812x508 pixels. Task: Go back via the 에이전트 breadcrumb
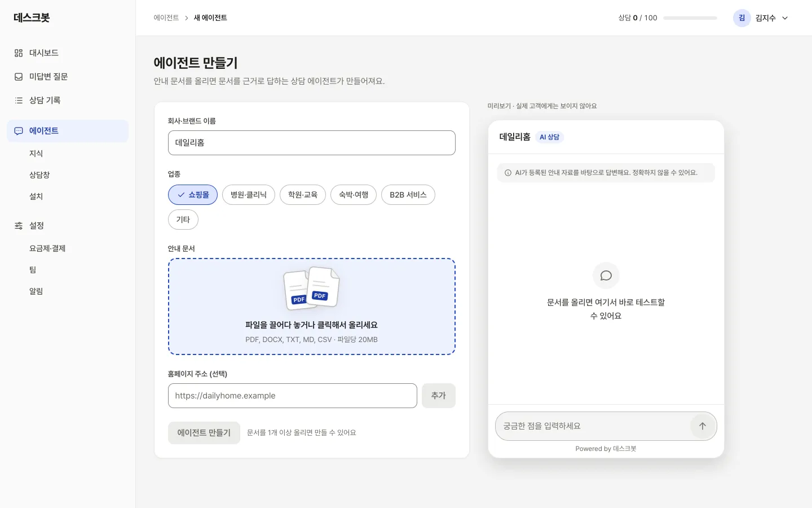pyautogui.click(x=166, y=18)
